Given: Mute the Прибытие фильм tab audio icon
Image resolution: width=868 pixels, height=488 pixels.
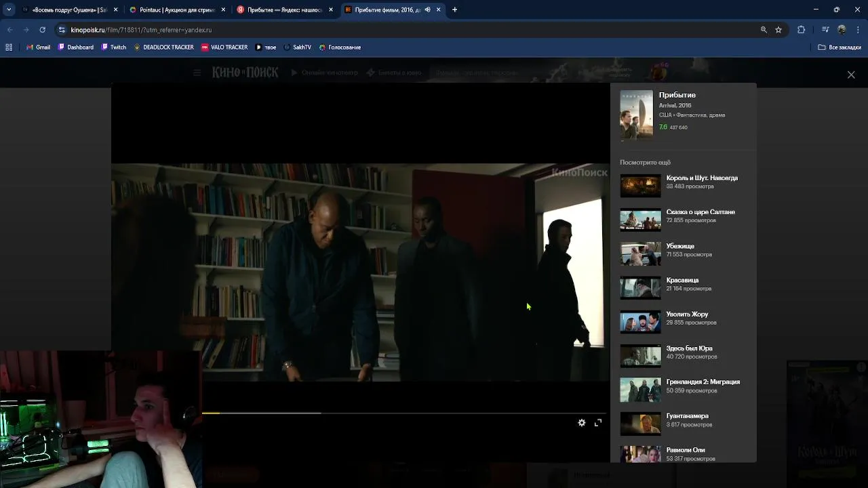Looking at the screenshot, I should pyautogui.click(x=427, y=10).
